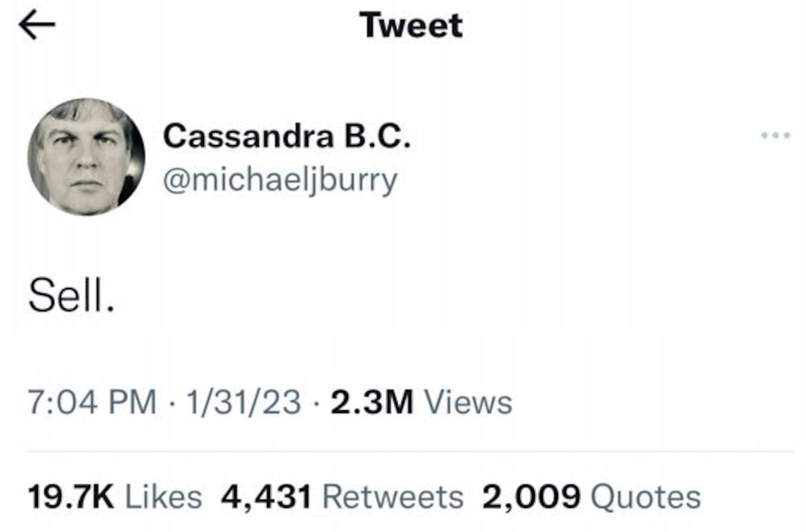
Task: Click the word Cassandra in display name
Action: click(247, 138)
